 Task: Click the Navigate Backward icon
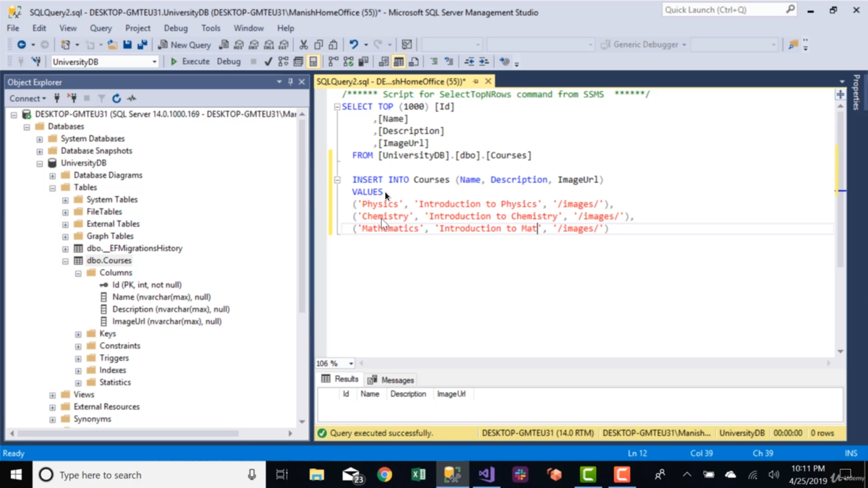tap(22, 45)
